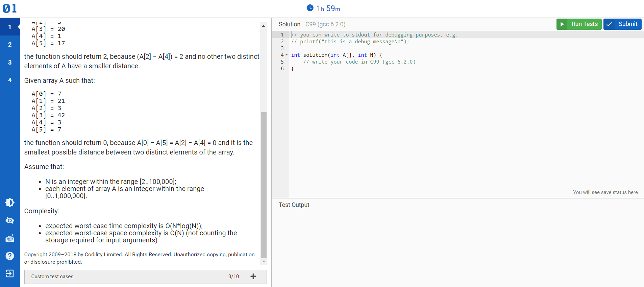The height and width of the screenshot is (287, 644).
Task: Click the 01 logo in the top-left corner
Action: pyautogui.click(x=10, y=8)
